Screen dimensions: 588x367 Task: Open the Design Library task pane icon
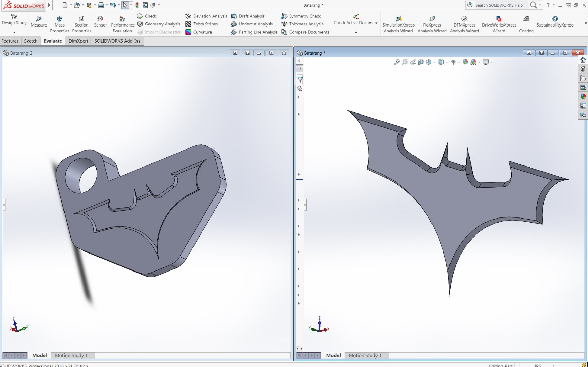click(583, 69)
